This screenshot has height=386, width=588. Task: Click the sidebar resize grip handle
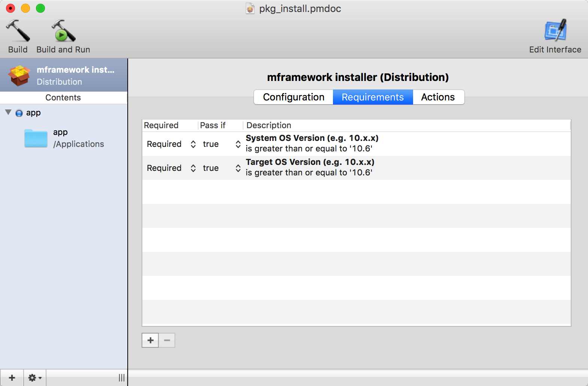pos(122,378)
